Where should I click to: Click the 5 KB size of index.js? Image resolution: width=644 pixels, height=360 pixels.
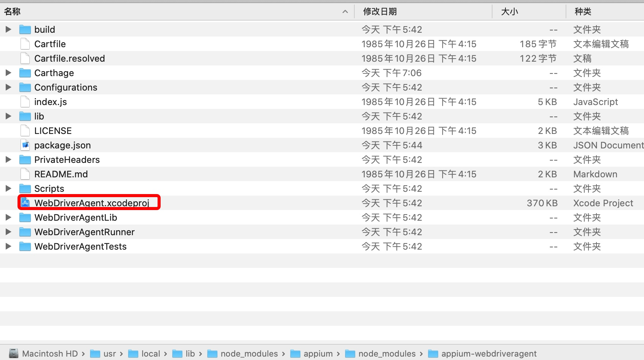[x=547, y=102]
